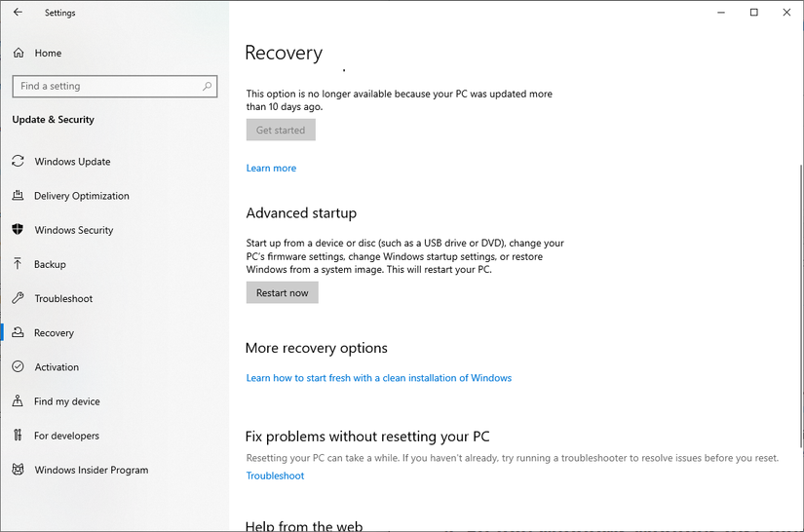
Task: Click the Delivery Optimization icon
Action: coord(18,195)
